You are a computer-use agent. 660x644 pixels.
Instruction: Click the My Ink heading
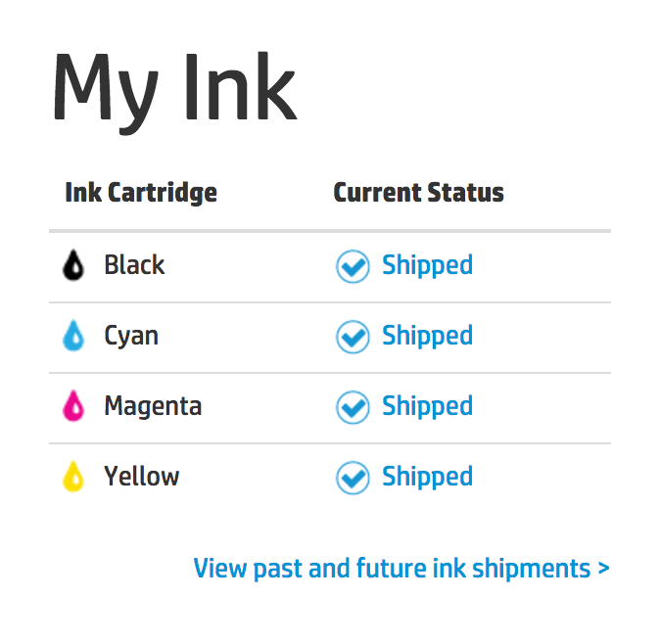(x=175, y=92)
